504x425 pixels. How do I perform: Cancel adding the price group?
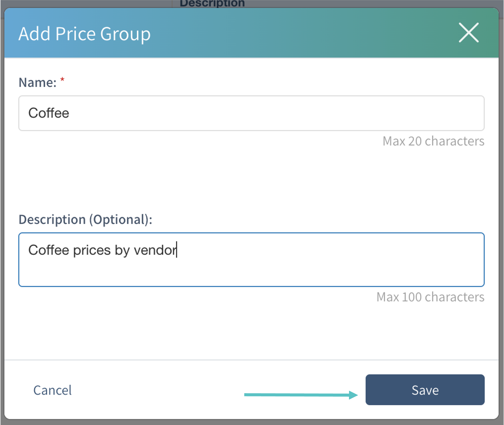pyautogui.click(x=52, y=390)
